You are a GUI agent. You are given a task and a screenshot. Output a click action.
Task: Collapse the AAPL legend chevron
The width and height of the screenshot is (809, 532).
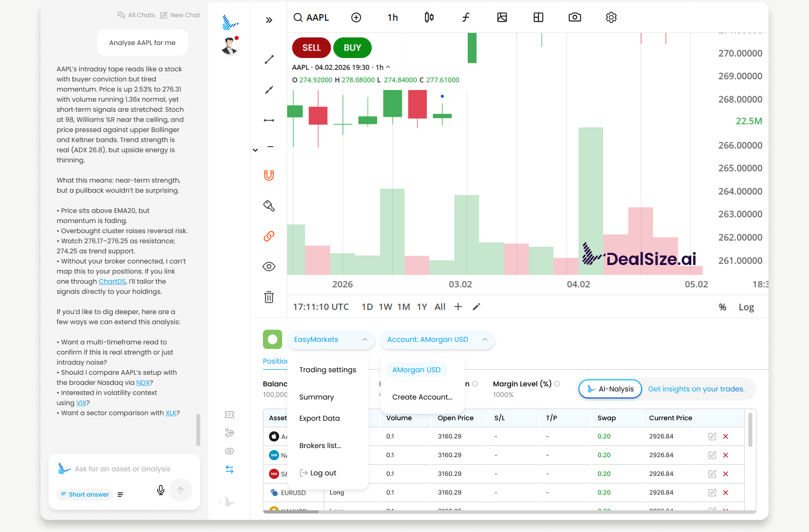388,67
